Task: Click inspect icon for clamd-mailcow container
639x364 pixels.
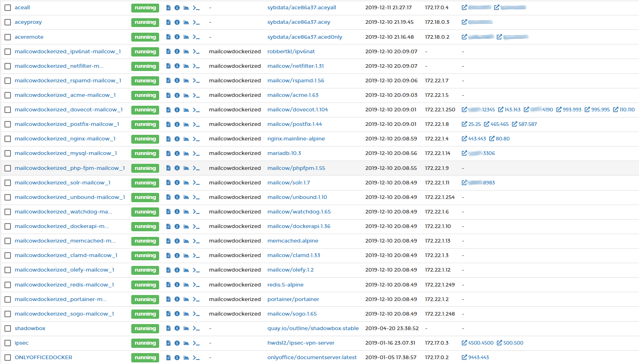Action: click(177, 255)
